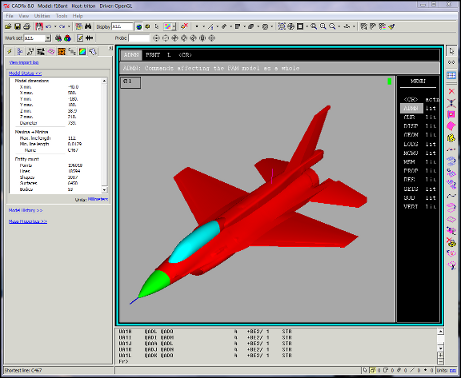
Task: Collapse the Model Status section
Action: (x=25, y=73)
